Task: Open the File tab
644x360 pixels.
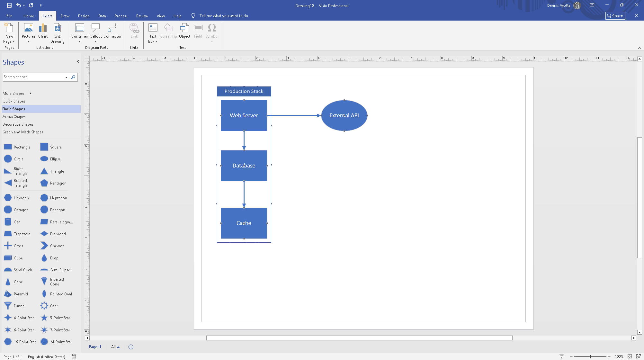Action: click(9, 16)
